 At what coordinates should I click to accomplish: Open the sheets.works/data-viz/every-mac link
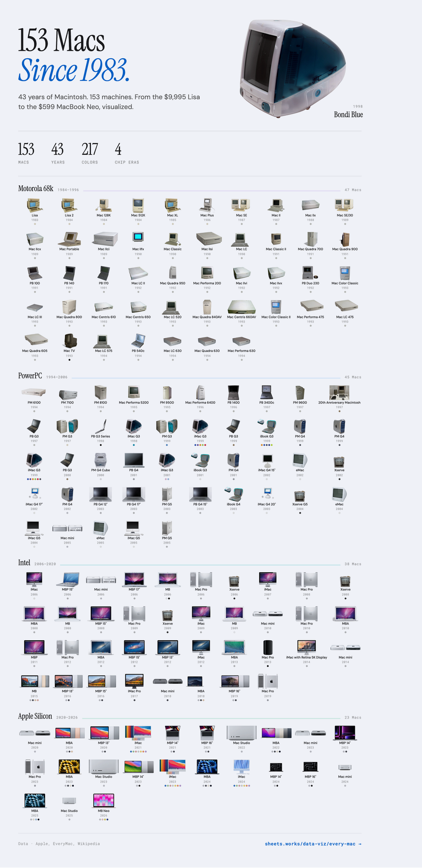[x=313, y=844]
